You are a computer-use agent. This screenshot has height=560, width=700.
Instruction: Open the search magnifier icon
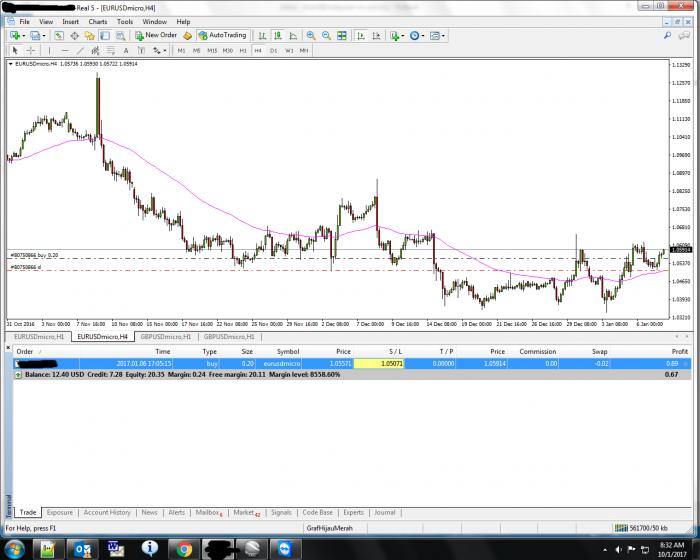[x=667, y=35]
